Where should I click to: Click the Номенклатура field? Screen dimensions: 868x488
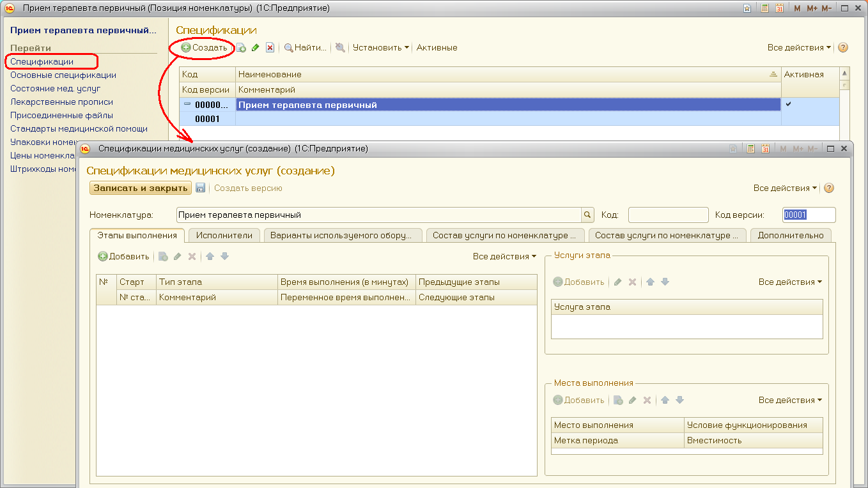[379, 215]
